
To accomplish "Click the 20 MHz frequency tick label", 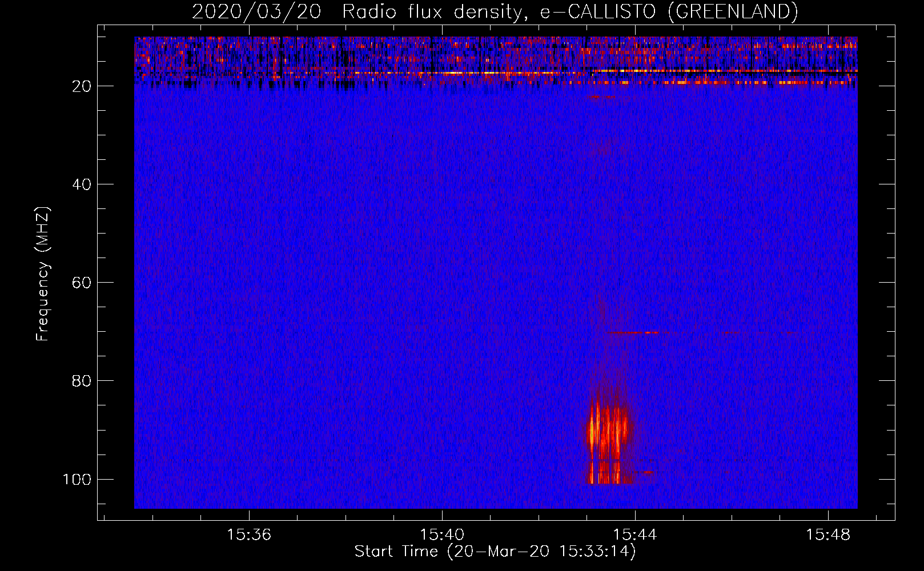I will click(x=82, y=86).
